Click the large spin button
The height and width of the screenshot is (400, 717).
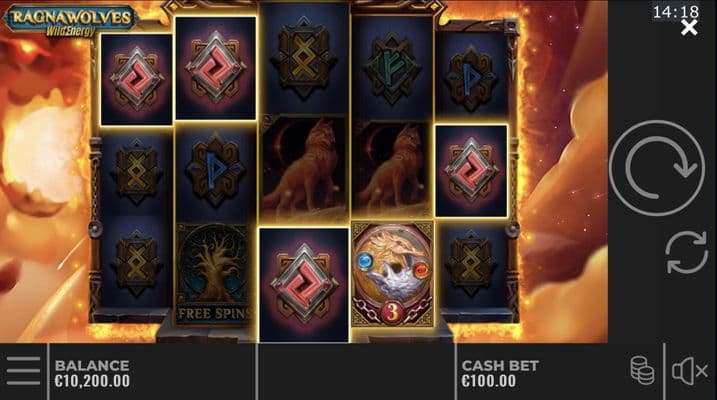click(x=657, y=168)
